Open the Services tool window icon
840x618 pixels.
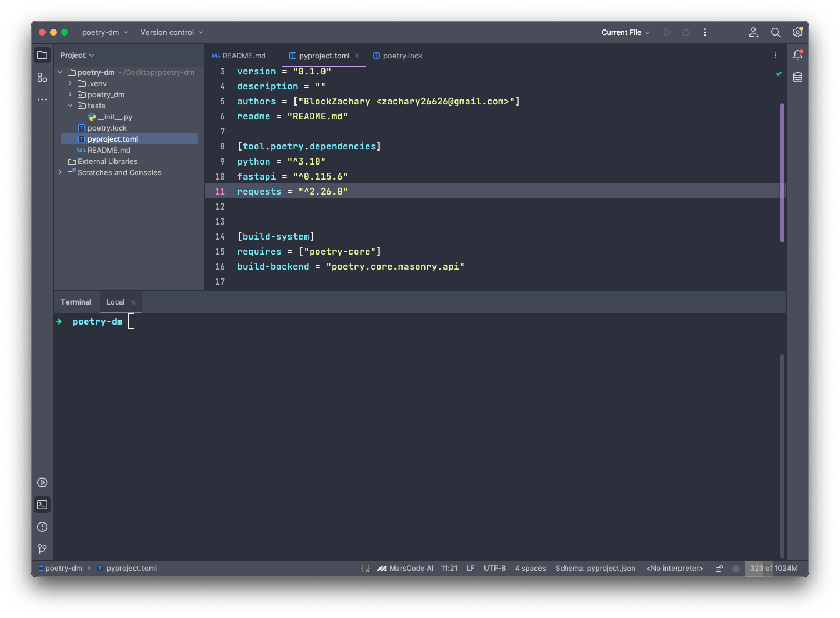point(42,482)
